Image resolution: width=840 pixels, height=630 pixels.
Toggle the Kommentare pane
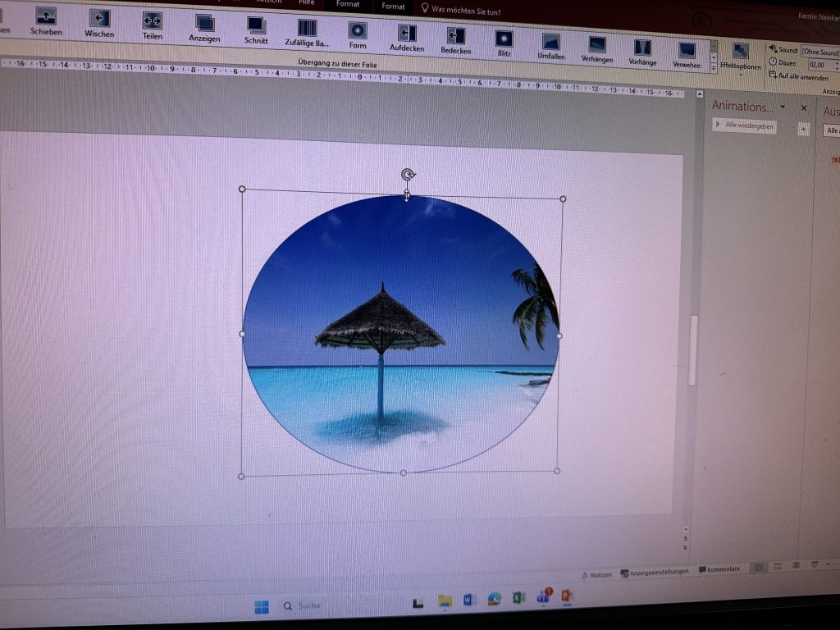point(719,569)
